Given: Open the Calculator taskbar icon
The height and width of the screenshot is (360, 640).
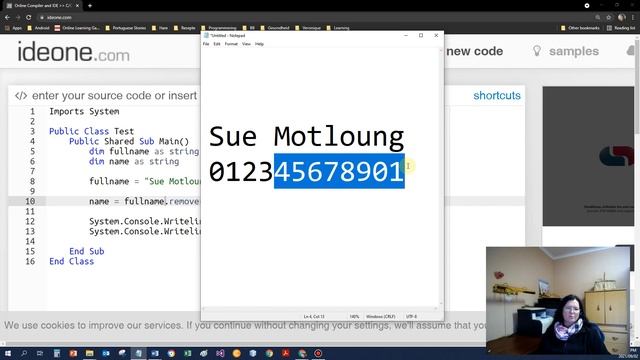Looking at the screenshot, I should pyautogui.click(x=57, y=353).
